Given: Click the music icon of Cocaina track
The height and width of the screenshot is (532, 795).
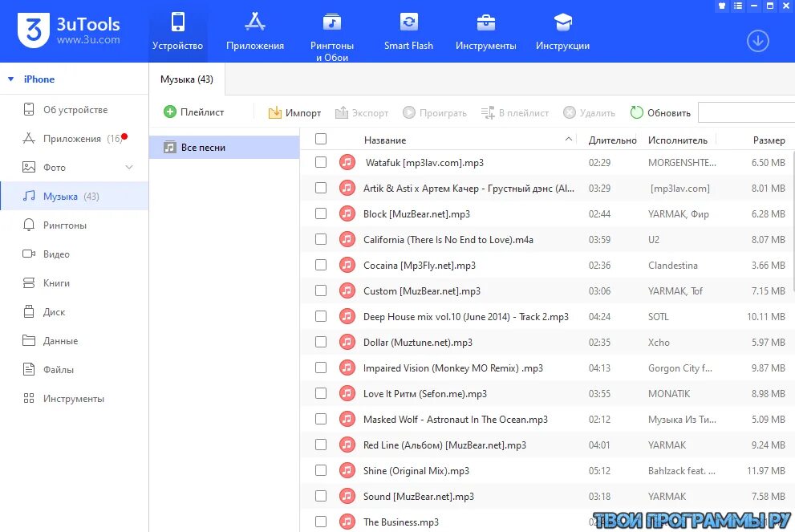Looking at the screenshot, I should tap(347, 265).
